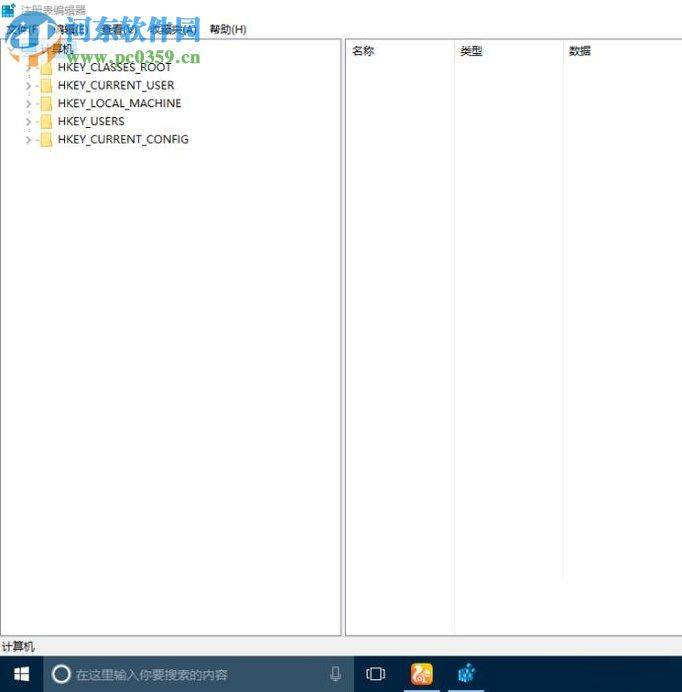Screen dimensions: 682x692
Task: Click the taskbar search input field
Action: coord(199,674)
